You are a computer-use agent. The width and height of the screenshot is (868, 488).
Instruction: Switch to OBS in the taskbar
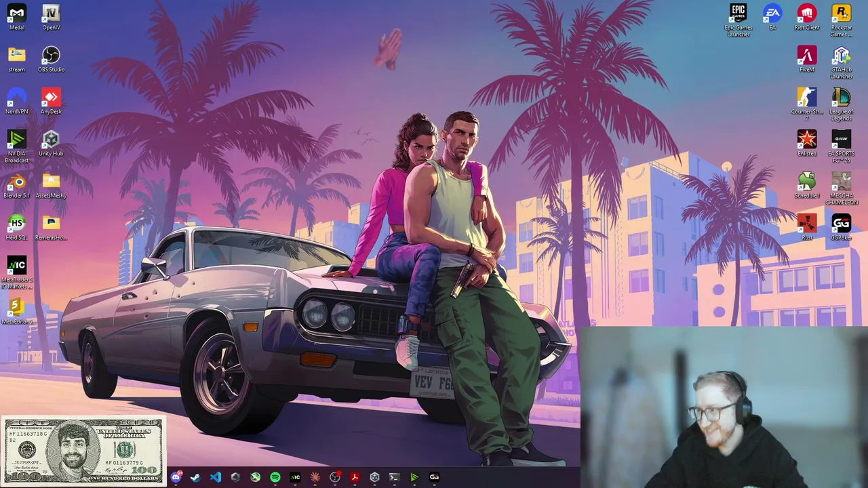[x=335, y=477]
